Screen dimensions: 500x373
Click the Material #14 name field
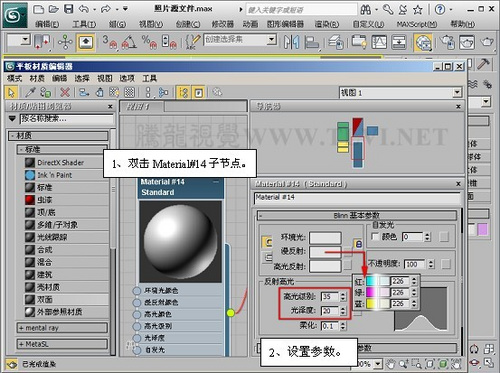click(x=357, y=197)
